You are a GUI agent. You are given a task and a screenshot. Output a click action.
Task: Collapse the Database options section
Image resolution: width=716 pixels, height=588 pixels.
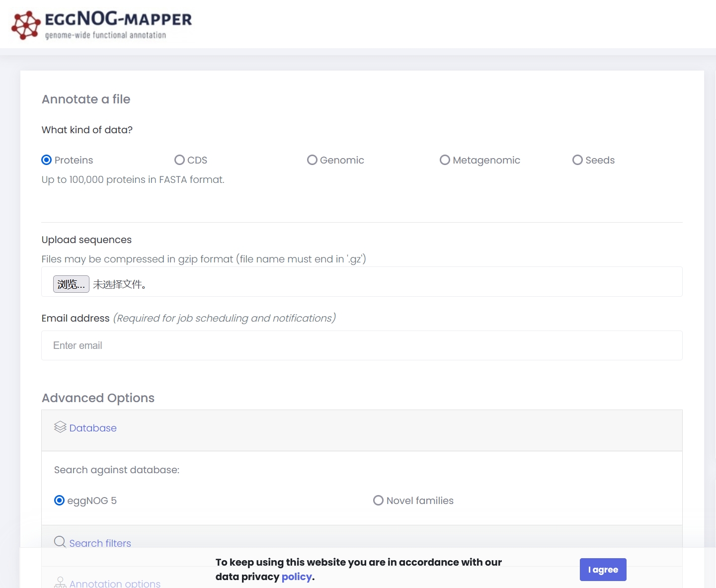(93, 428)
